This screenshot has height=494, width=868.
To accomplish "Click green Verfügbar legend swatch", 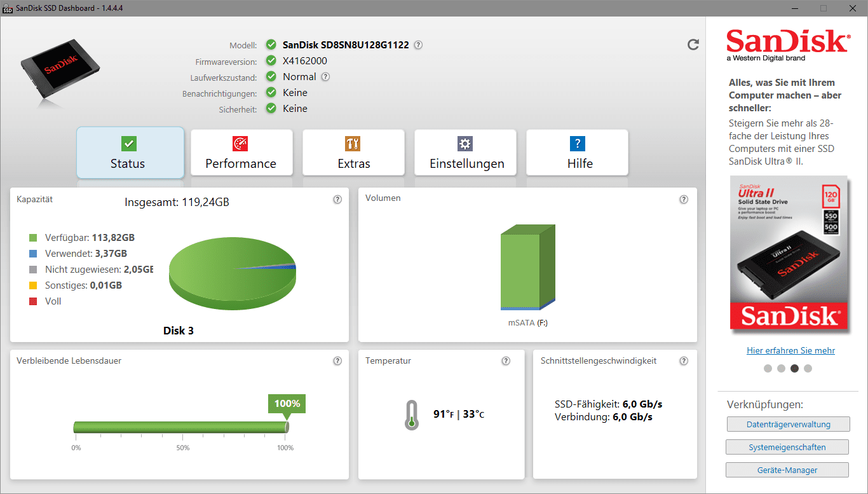I will tap(33, 238).
